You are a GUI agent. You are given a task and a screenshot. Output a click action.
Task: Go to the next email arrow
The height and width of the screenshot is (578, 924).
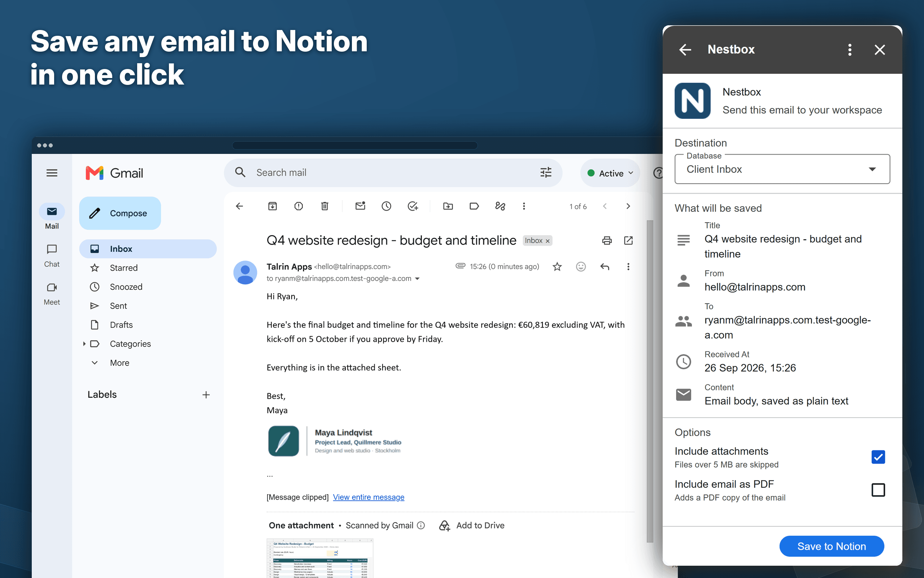pos(628,206)
